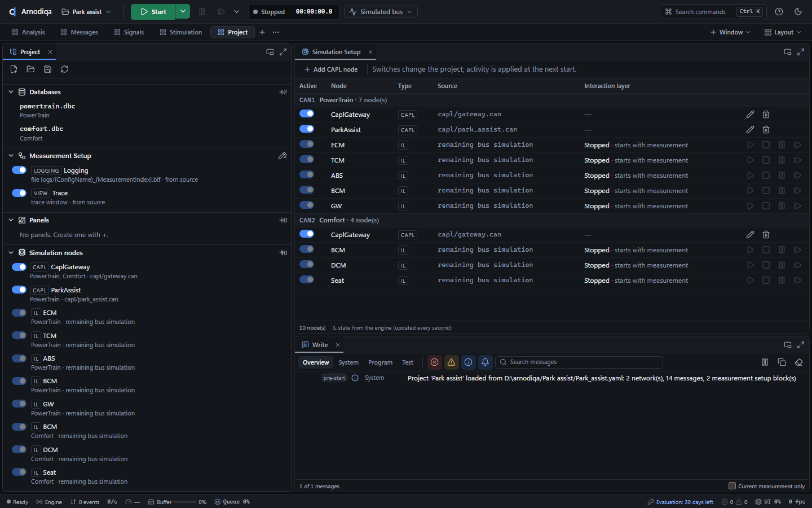Collapse the Databases section
Viewport: 812px width, 508px height.
11,92
